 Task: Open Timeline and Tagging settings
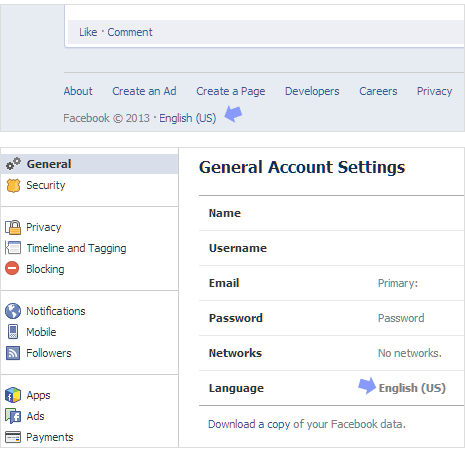pos(76,248)
